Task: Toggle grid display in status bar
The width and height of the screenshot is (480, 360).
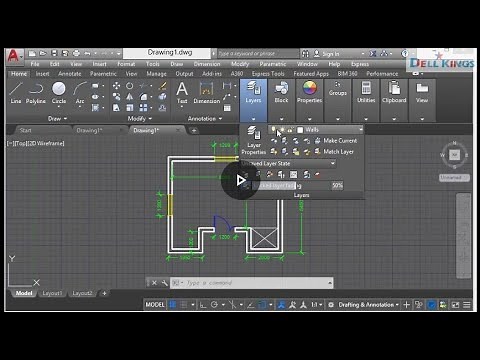Action: (x=173, y=305)
